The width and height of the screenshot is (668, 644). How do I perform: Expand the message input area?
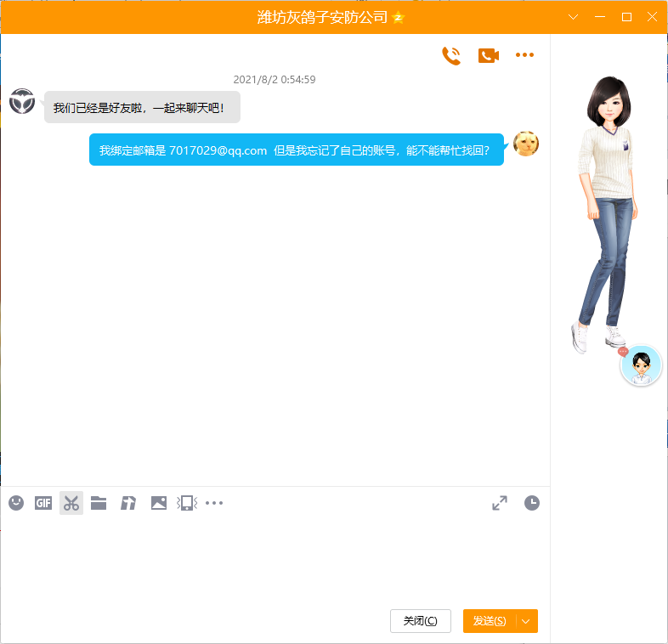click(x=500, y=503)
